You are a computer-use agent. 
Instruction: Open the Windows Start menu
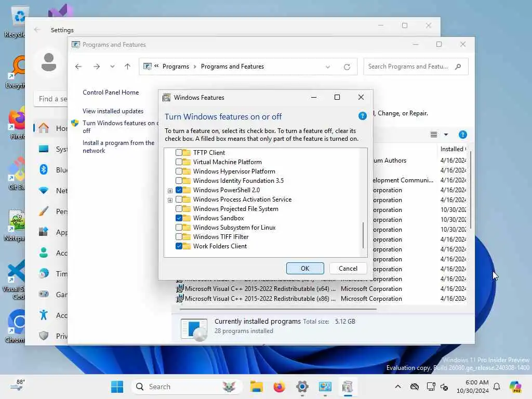117,387
